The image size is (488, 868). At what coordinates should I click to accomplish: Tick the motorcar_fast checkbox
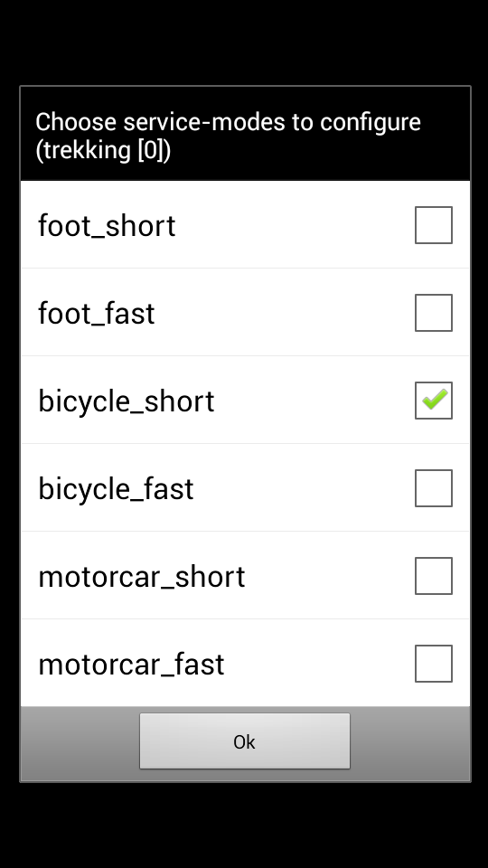tap(434, 664)
